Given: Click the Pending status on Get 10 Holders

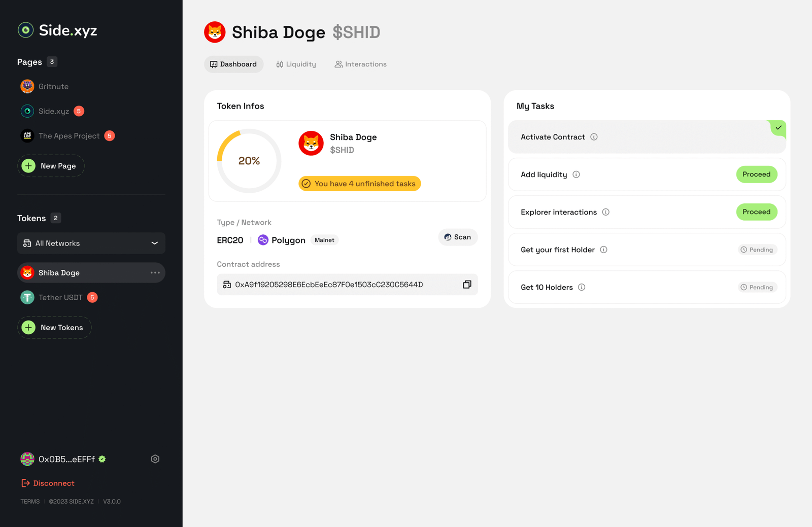Looking at the screenshot, I should click(757, 287).
